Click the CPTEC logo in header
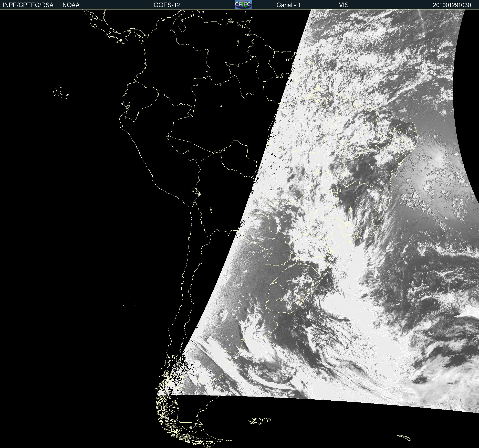 pyautogui.click(x=243, y=5)
